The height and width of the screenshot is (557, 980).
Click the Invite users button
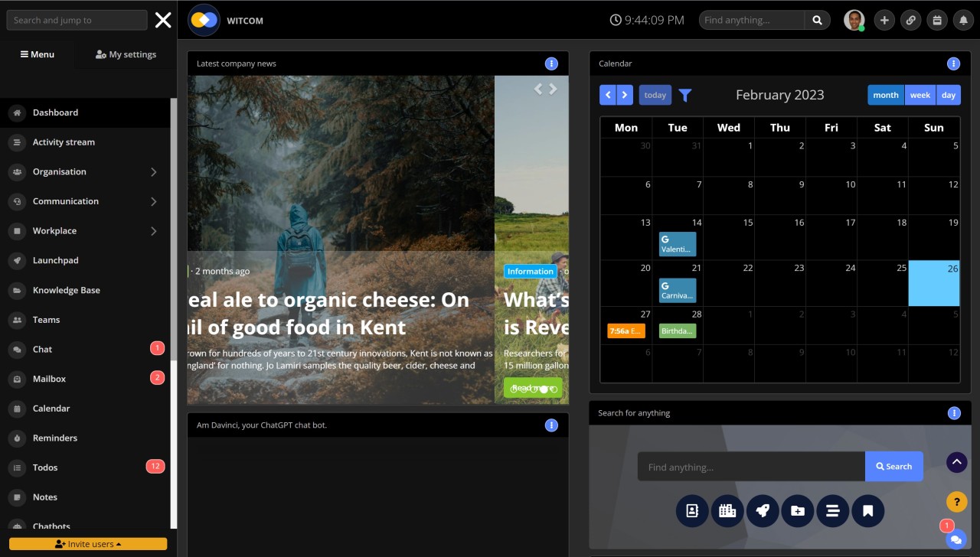click(87, 543)
